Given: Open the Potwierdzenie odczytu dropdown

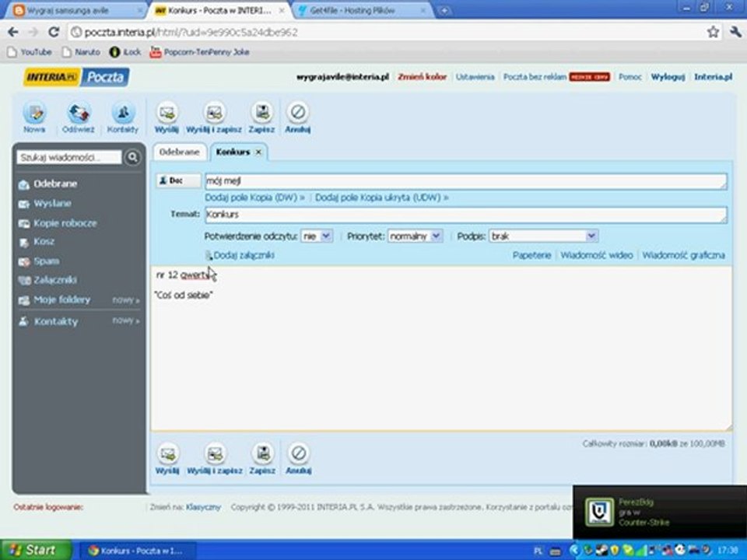Looking at the screenshot, I should click(317, 236).
